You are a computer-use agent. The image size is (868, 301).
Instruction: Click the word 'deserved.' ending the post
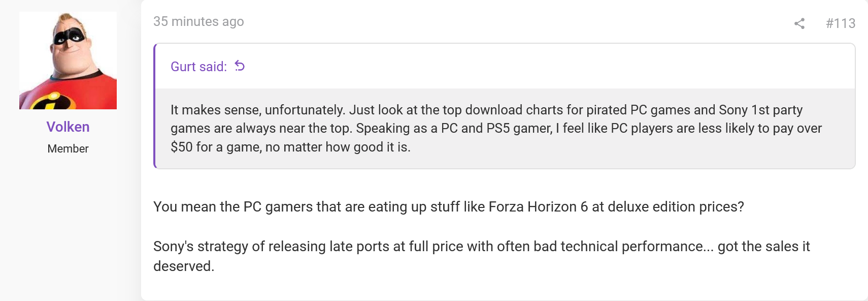pyautogui.click(x=184, y=266)
